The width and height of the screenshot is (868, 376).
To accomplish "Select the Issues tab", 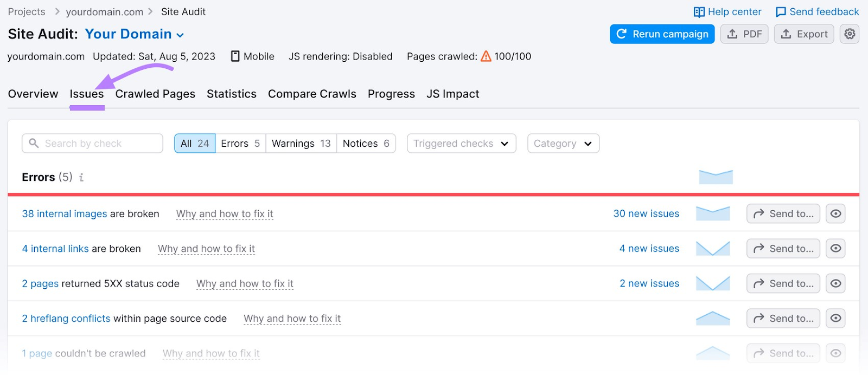I will [87, 94].
